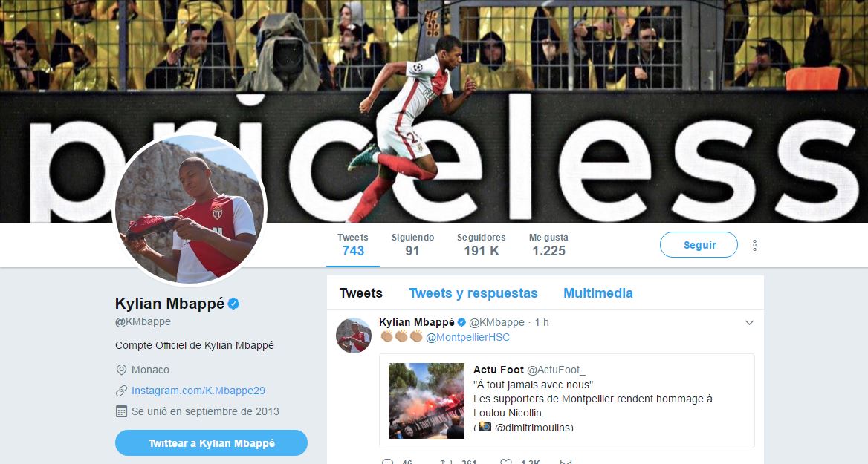Click Twittear a Kylian Mbappé button
The image size is (868, 464).
pyautogui.click(x=212, y=443)
